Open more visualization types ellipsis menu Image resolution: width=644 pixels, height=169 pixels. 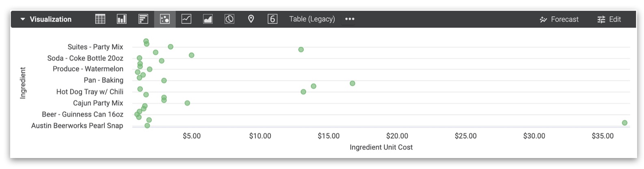coord(350,19)
